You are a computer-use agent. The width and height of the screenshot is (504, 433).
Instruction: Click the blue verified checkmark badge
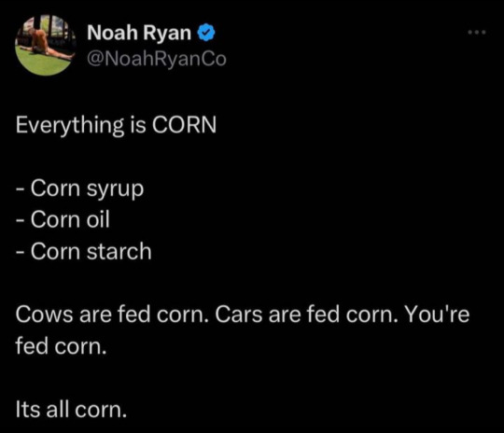206,33
